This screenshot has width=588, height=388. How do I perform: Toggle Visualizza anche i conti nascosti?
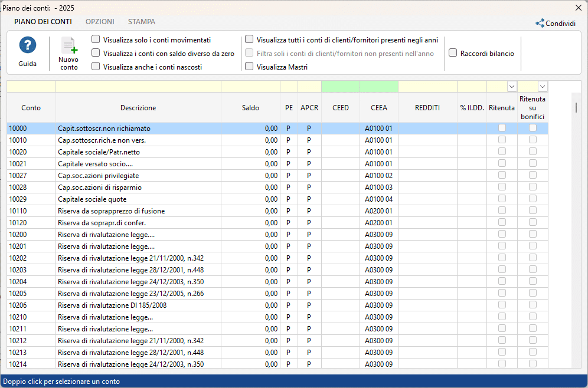tap(96, 67)
